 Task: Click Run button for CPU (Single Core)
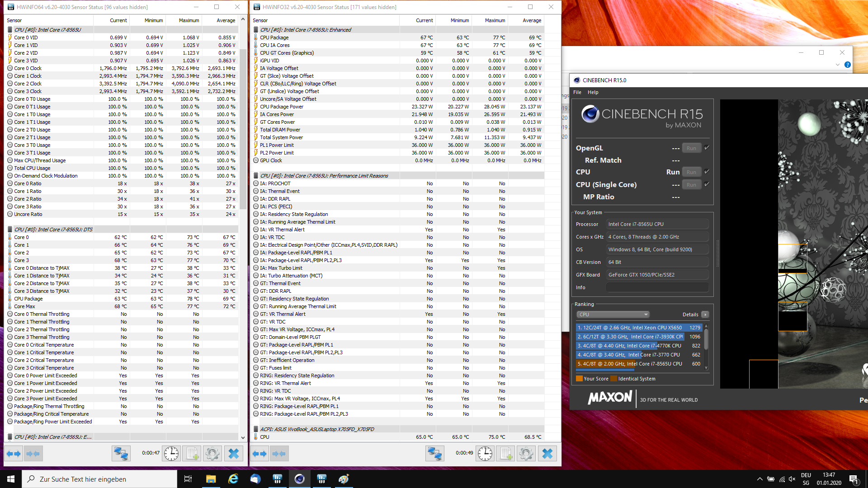pos(691,185)
